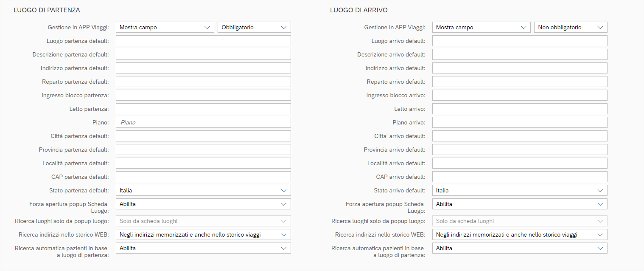This screenshot has height=271, width=644.
Task: Click the 'Descrizione partenza default' field
Action: [203, 55]
